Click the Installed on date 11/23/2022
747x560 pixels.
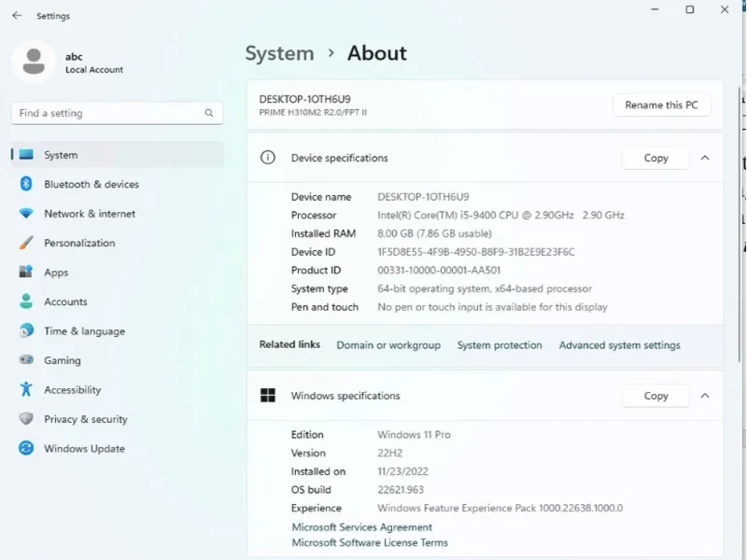click(402, 471)
